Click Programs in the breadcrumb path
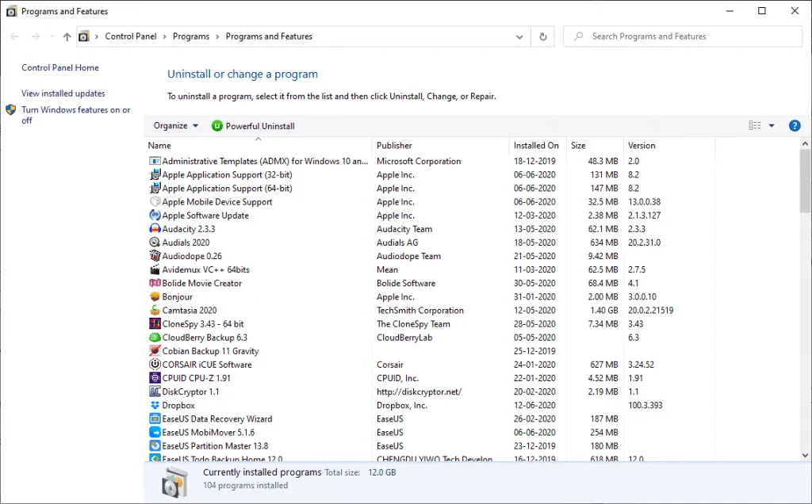This screenshot has height=504, width=812. tap(191, 36)
